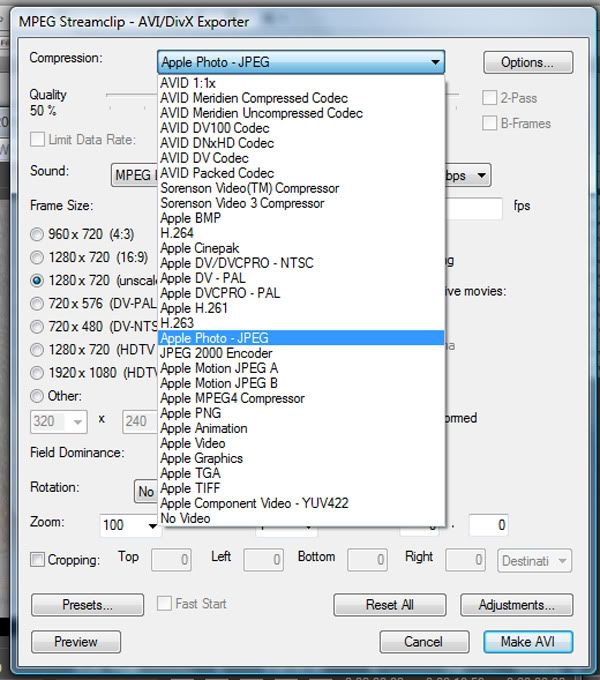Toggle the Fast Start checkbox
The image size is (600, 680).
pos(164,603)
